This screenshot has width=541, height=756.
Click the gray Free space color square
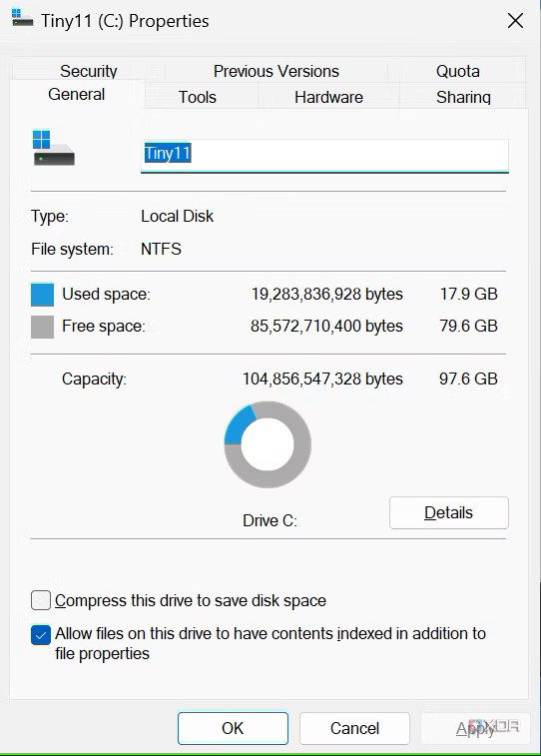pos(42,327)
